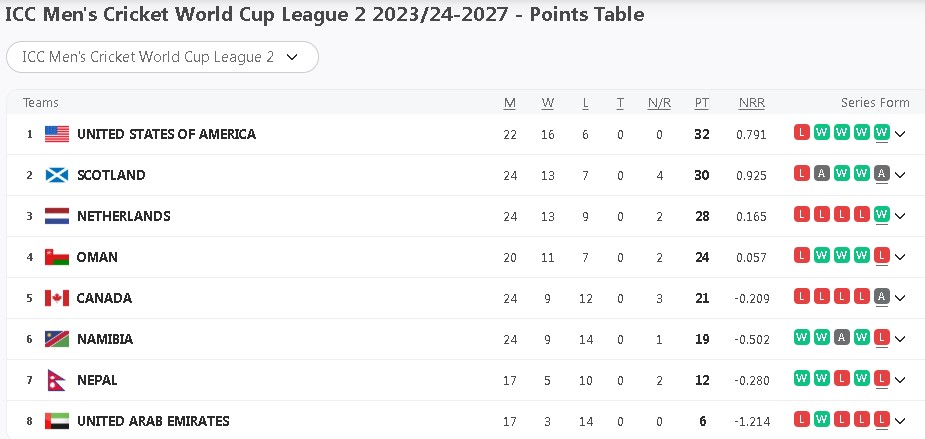Open the ICC Men's Cricket World Cup League 2 dropdown
Viewport: 925px width, 439px height.
(162, 57)
